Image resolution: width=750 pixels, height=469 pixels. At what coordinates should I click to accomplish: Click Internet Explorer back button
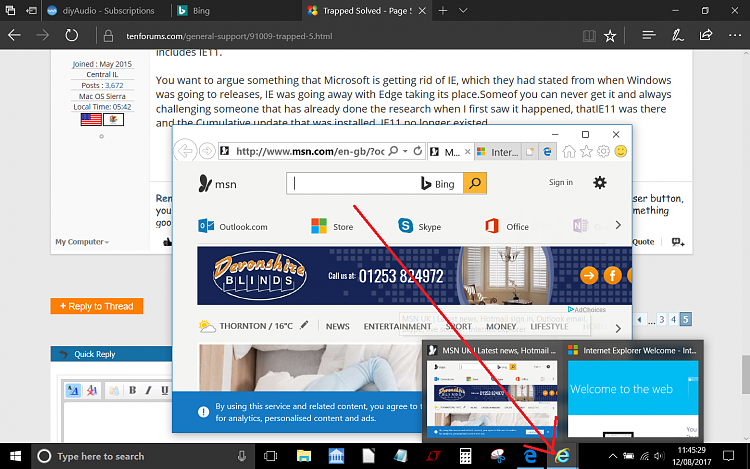click(185, 151)
